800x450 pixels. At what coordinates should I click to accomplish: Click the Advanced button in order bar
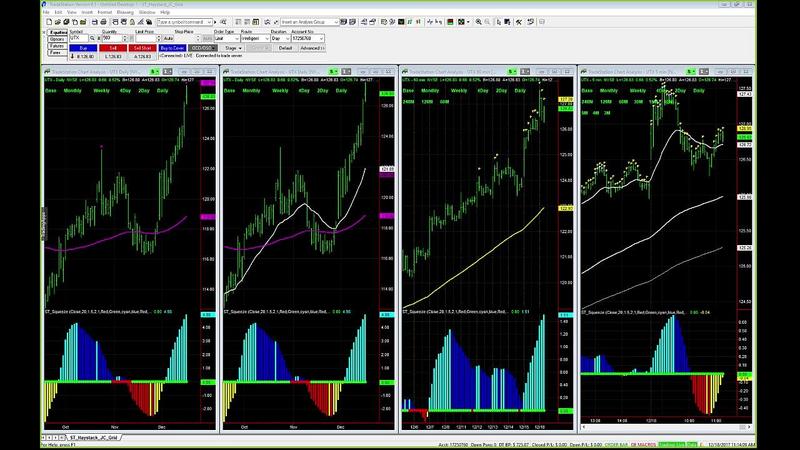[312, 48]
